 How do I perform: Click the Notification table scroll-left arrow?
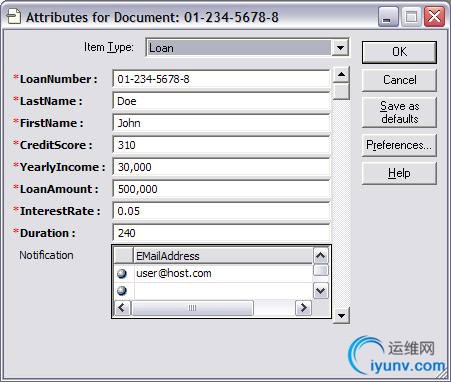coord(122,308)
